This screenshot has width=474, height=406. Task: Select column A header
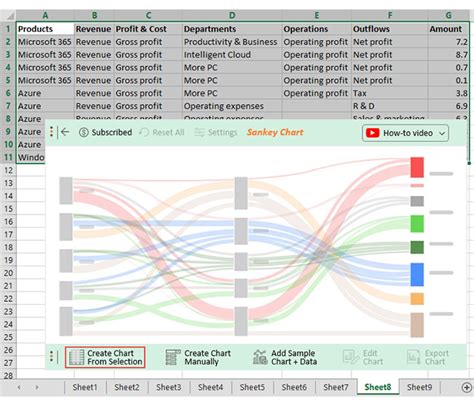click(x=45, y=15)
